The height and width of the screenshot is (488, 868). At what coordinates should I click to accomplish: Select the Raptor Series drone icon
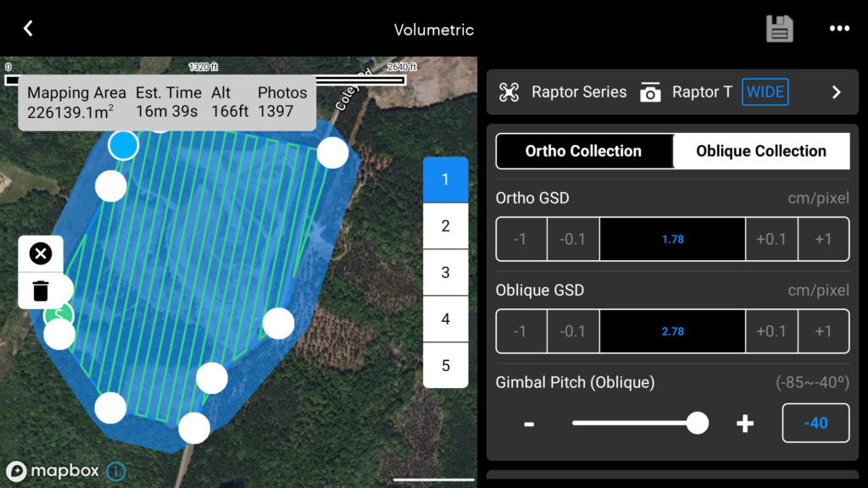tap(511, 91)
